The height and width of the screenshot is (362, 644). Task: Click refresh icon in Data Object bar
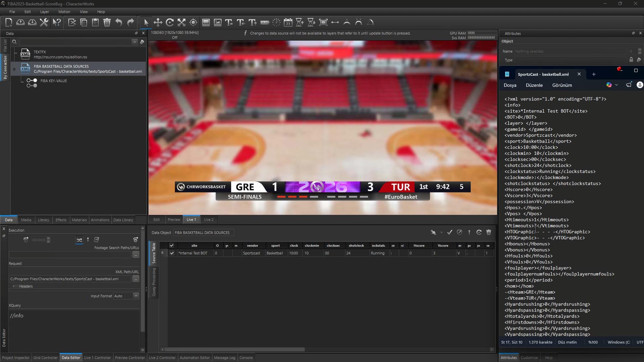click(x=479, y=232)
